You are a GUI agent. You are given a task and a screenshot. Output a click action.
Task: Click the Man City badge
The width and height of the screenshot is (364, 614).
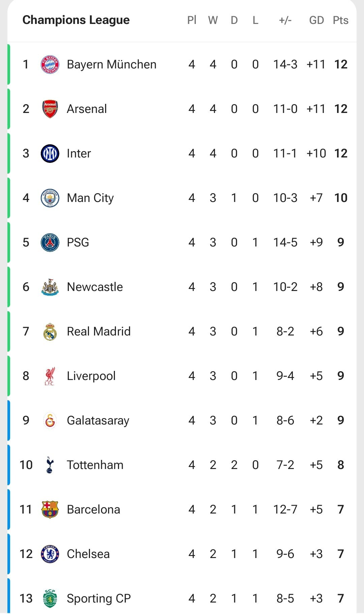(50, 198)
